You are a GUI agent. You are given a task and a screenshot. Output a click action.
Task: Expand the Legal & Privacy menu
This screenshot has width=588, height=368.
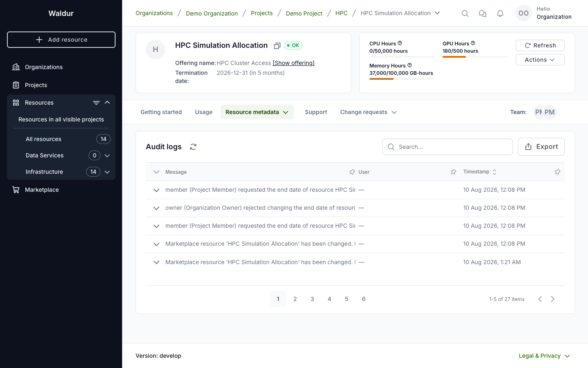coord(544,356)
